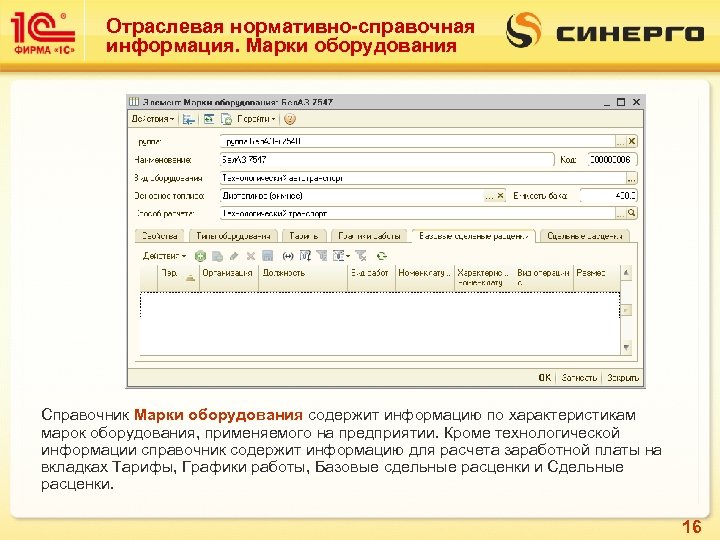
Task: Open the Действия menu above the table
Action: [164, 256]
